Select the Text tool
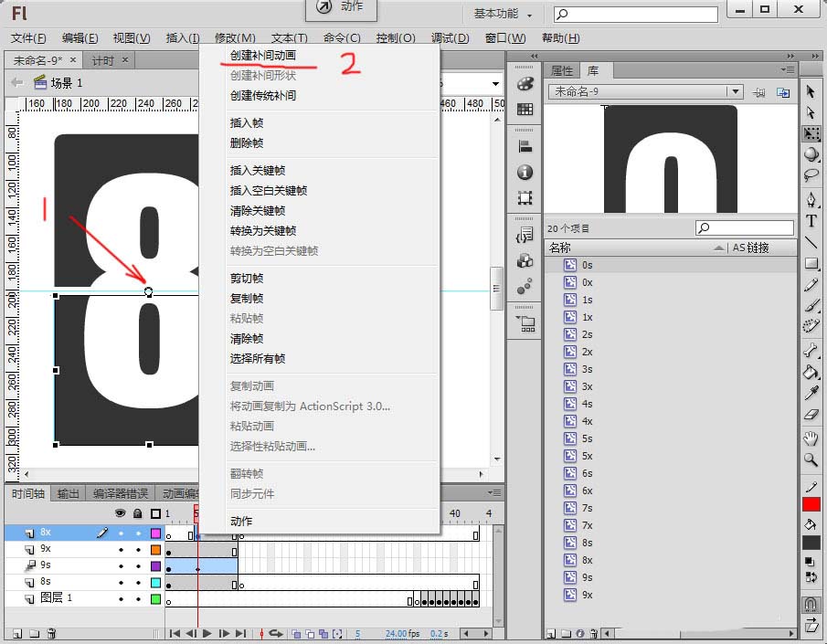 click(811, 220)
